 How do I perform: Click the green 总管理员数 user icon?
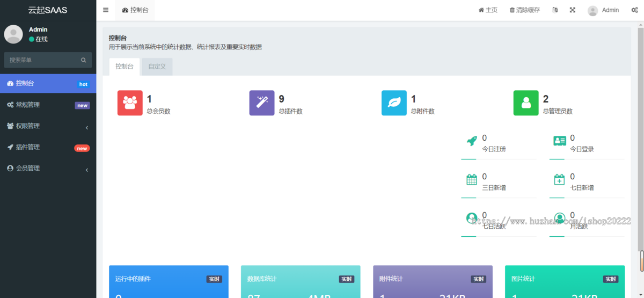coord(526,103)
